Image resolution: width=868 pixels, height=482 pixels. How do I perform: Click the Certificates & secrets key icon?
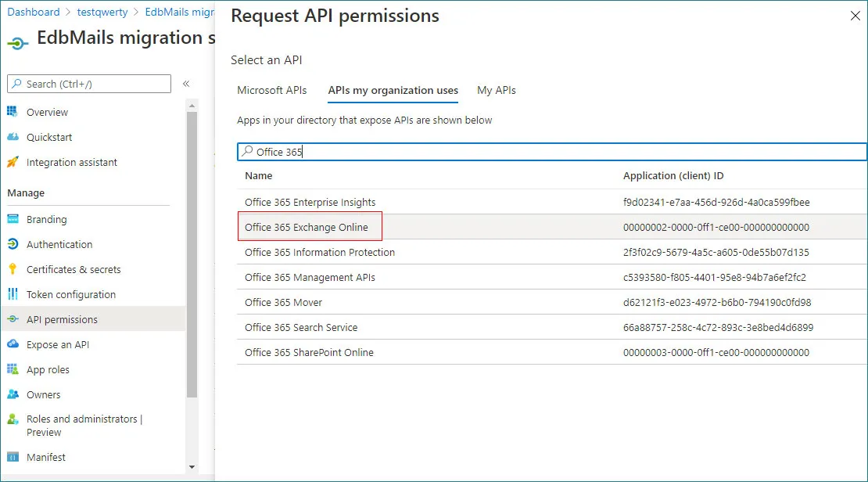pyautogui.click(x=13, y=269)
